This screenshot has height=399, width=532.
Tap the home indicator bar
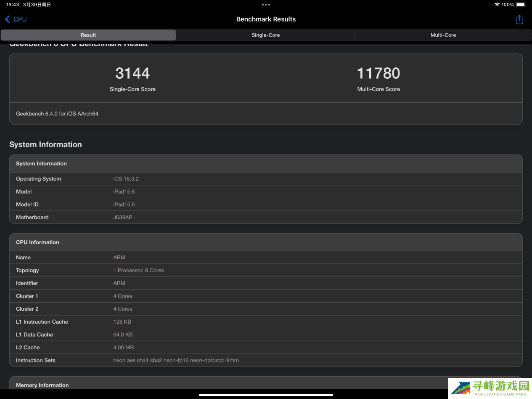[266, 395]
